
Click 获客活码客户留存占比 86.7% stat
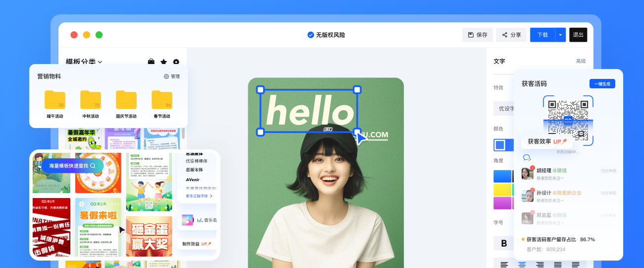pos(558,239)
